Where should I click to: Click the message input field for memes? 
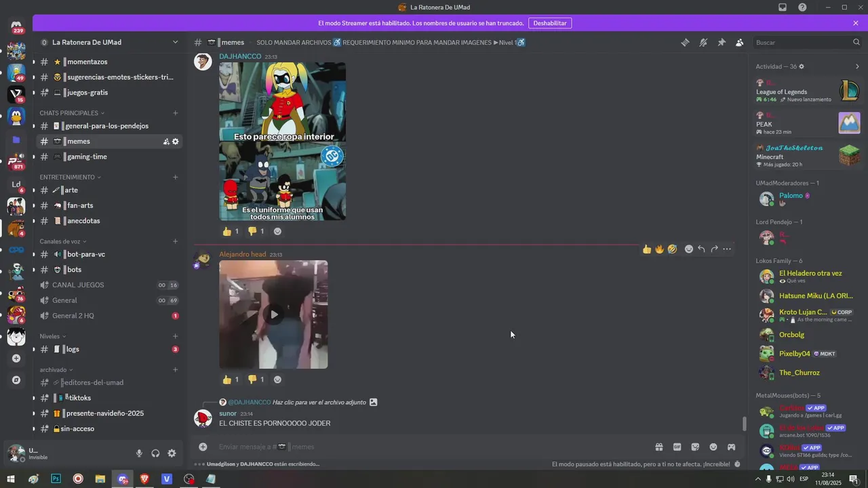[x=433, y=447]
